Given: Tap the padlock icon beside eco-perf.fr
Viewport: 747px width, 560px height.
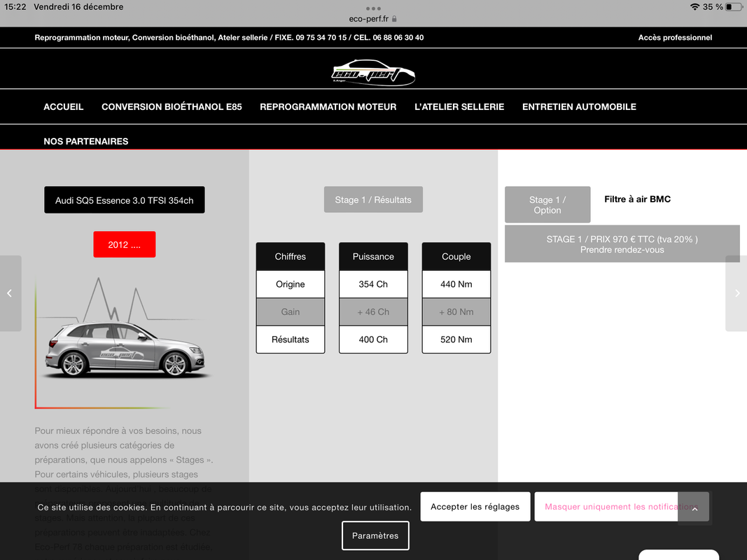Looking at the screenshot, I should tap(394, 19).
